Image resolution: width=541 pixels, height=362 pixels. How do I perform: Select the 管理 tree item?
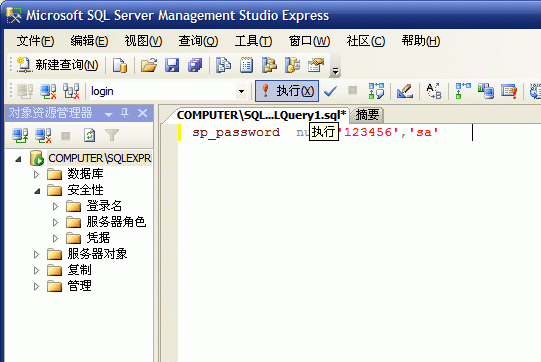(x=79, y=285)
